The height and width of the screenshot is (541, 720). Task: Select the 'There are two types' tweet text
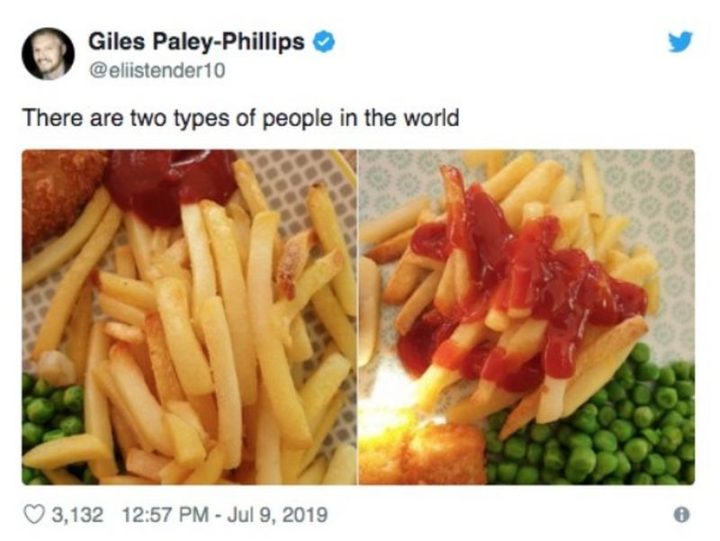(x=241, y=118)
